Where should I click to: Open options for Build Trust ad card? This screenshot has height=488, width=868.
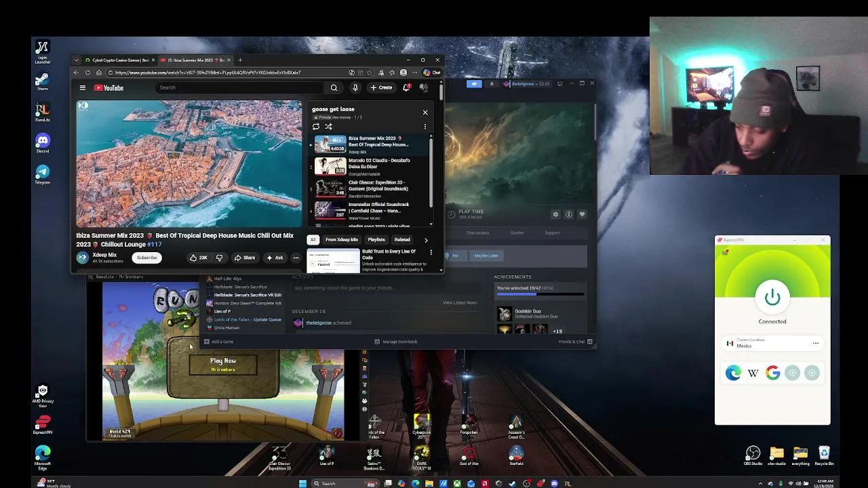(431, 252)
